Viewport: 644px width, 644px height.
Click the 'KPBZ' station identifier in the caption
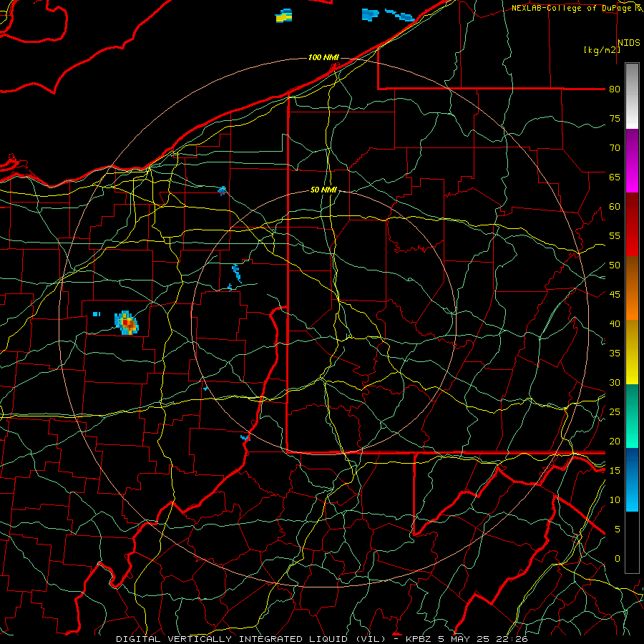pyautogui.click(x=418, y=639)
